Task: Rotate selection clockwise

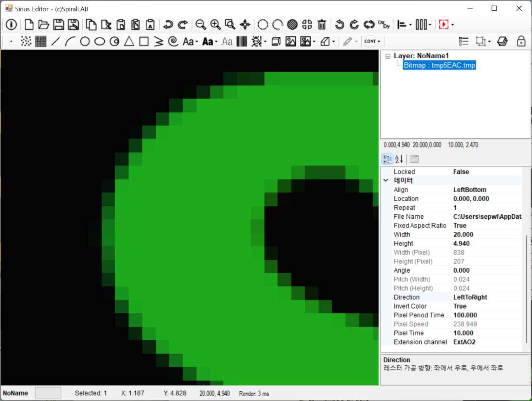Action: tap(354, 25)
